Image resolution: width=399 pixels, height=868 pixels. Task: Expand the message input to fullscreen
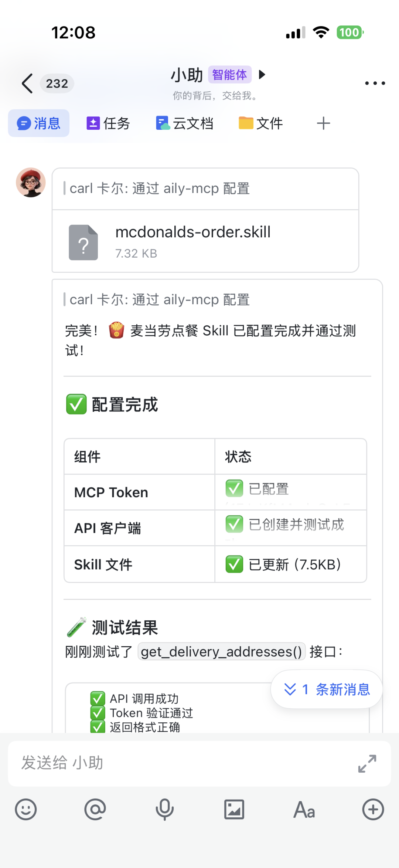pos(366,763)
